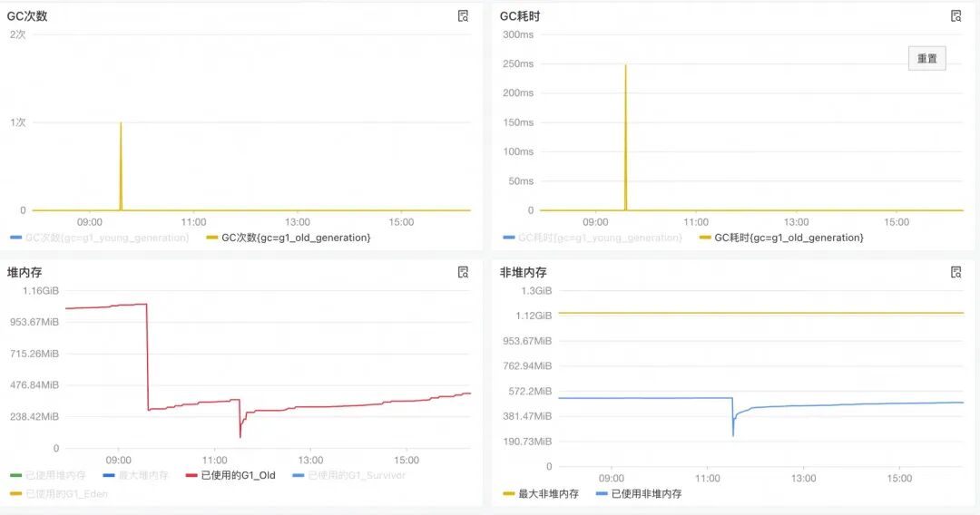Image resolution: width=980 pixels, height=515 pixels.
Task: Toggle 已使用非堆内存 legend series
Action: pos(639,494)
